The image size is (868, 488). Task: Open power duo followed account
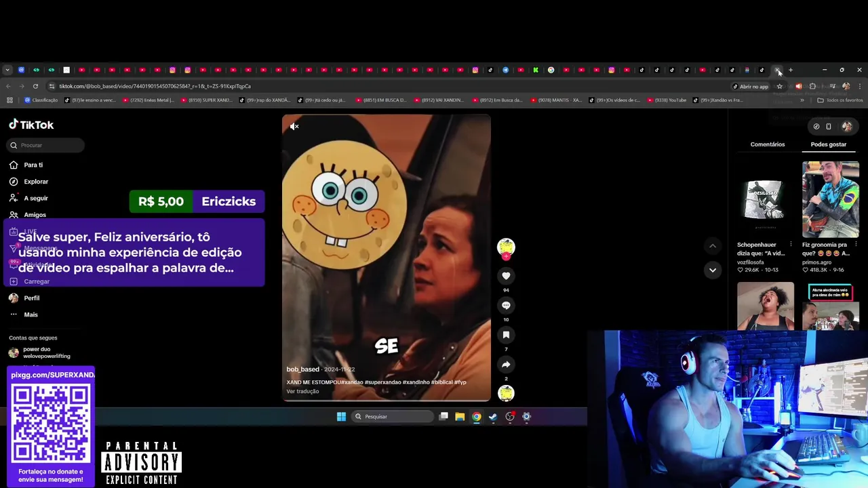[39, 352]
